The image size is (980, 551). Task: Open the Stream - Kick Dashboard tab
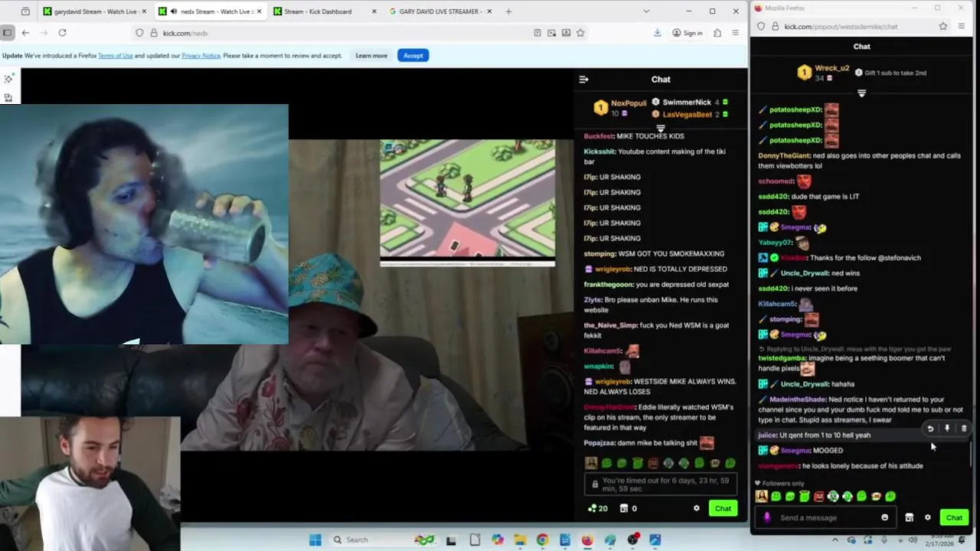point(325,11)
